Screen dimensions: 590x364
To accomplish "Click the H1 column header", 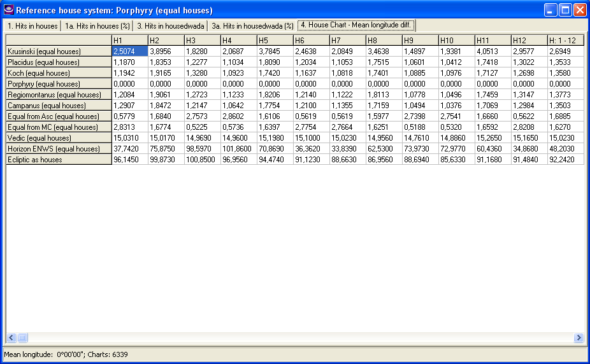I will click(130, 40).
